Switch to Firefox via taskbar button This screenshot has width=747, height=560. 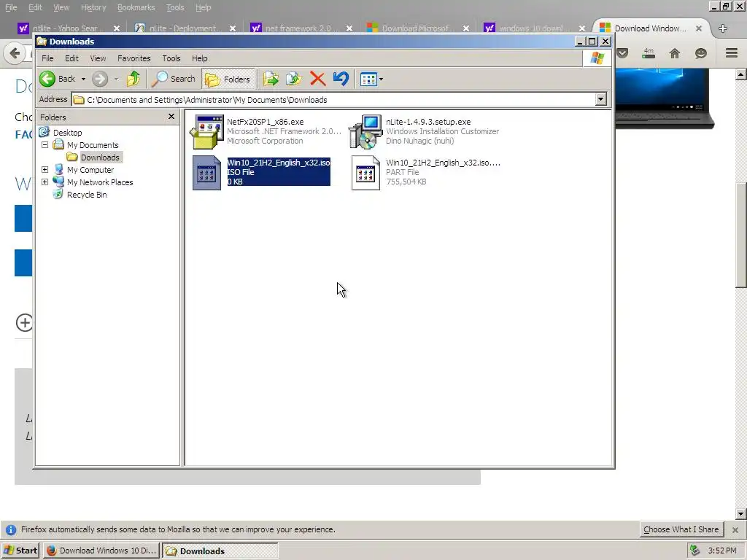[102, 551]
